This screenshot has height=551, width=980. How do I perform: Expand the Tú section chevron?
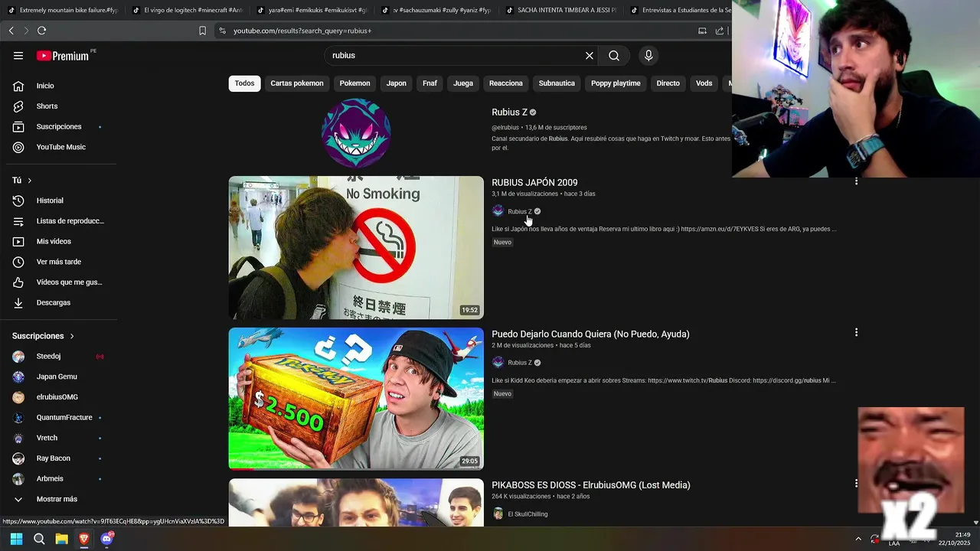(29, 181)
